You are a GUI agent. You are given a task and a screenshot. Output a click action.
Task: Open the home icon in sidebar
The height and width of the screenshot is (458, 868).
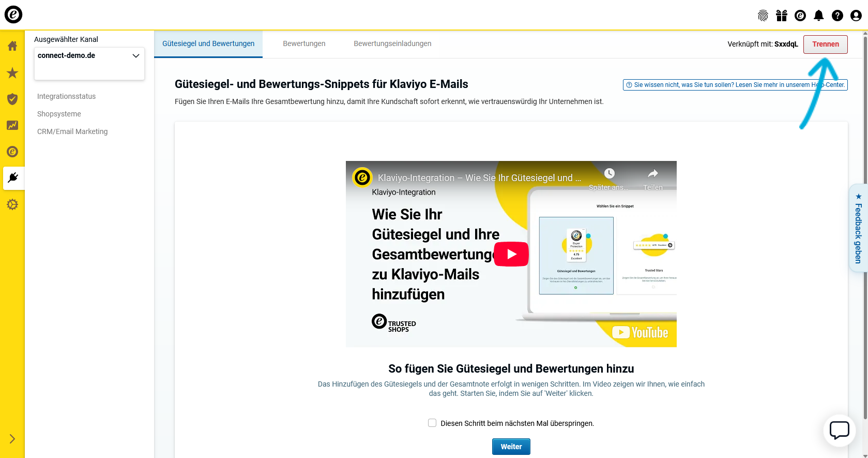tap(12, 46)
